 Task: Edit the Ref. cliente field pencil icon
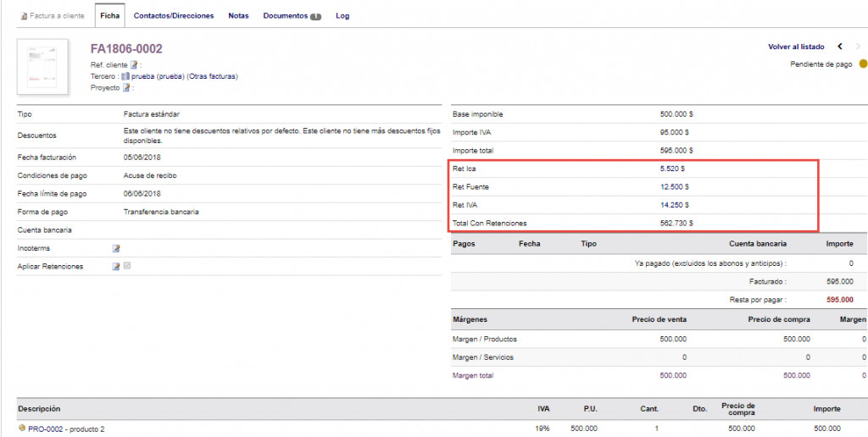133,65
